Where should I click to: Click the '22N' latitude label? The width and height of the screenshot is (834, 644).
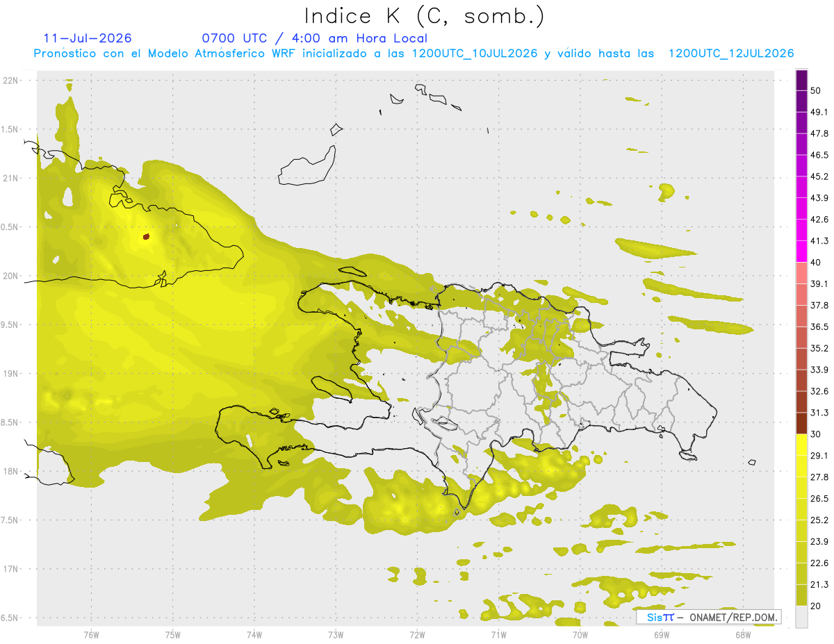[x=12, y=81]
